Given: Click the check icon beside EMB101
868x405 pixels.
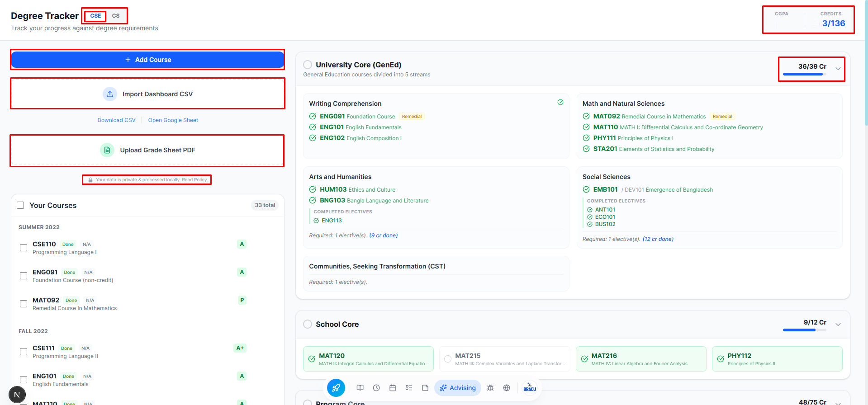Looking at the screenshot, I should (x=586, y=189).
